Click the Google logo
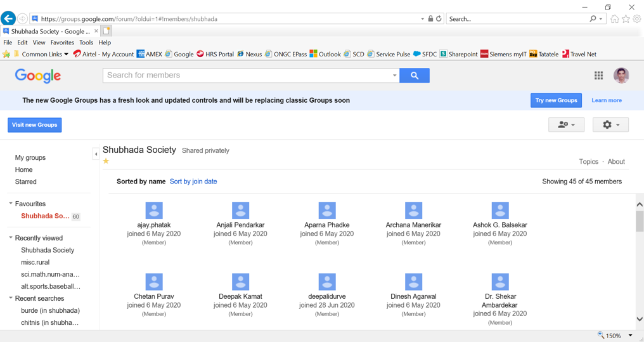The width and height of the screenshot is (644, 342). (x=38, y=76)
